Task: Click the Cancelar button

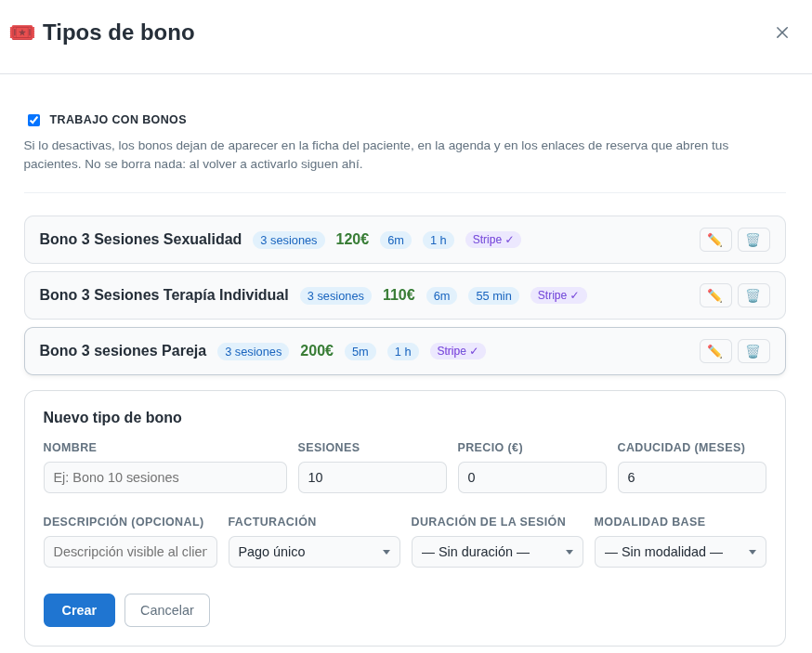Action: (166, 610)
